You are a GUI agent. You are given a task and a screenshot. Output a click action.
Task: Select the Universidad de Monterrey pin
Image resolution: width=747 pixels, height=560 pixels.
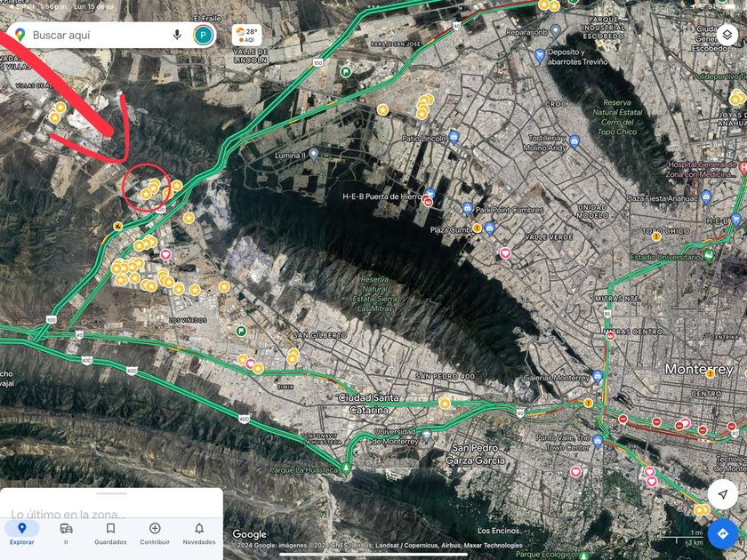427,435
